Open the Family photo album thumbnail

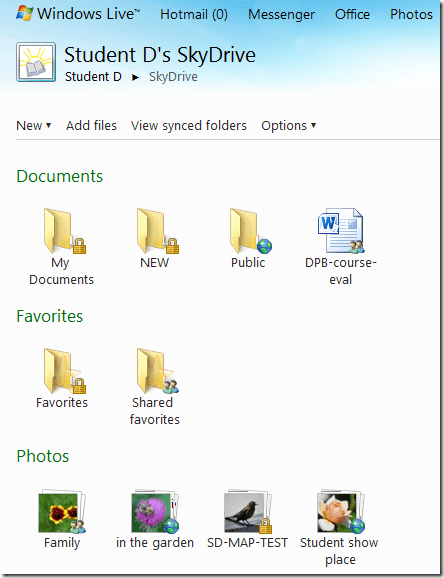(x=62, y=511)
